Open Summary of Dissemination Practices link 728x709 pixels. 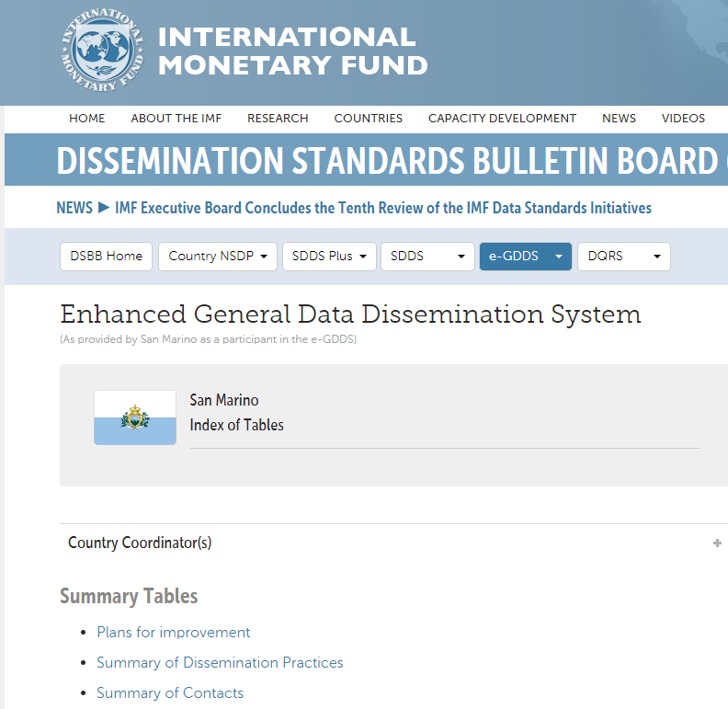tap(220, 662)
